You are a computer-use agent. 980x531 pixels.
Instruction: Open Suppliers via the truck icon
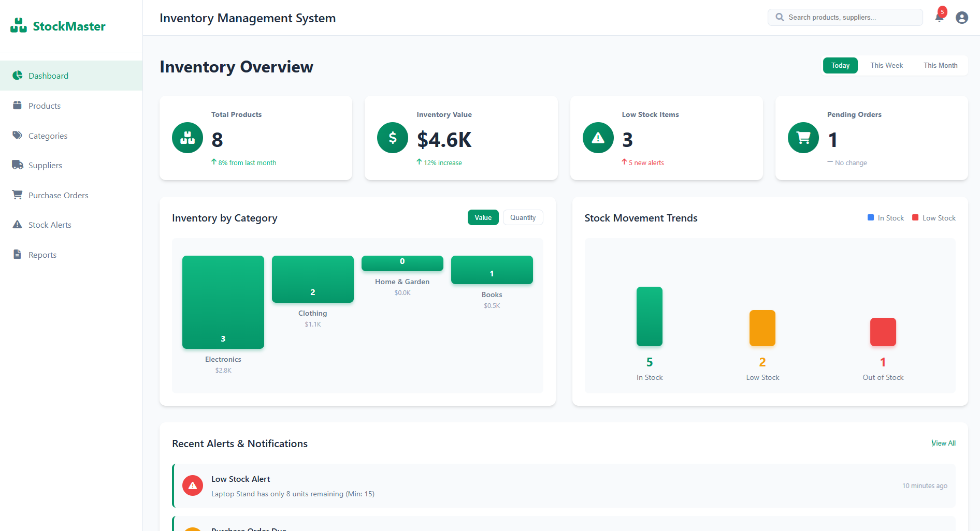(x=18, y=165)
